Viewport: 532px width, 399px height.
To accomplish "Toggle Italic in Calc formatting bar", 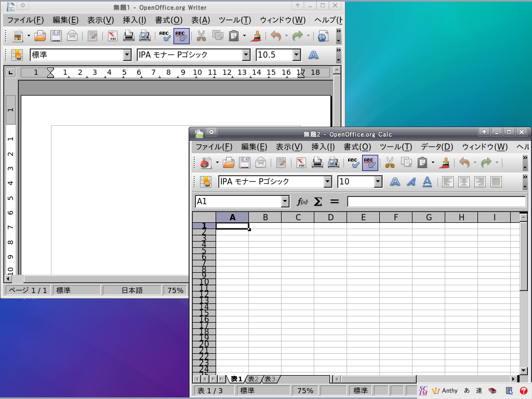I will [411, 181].
